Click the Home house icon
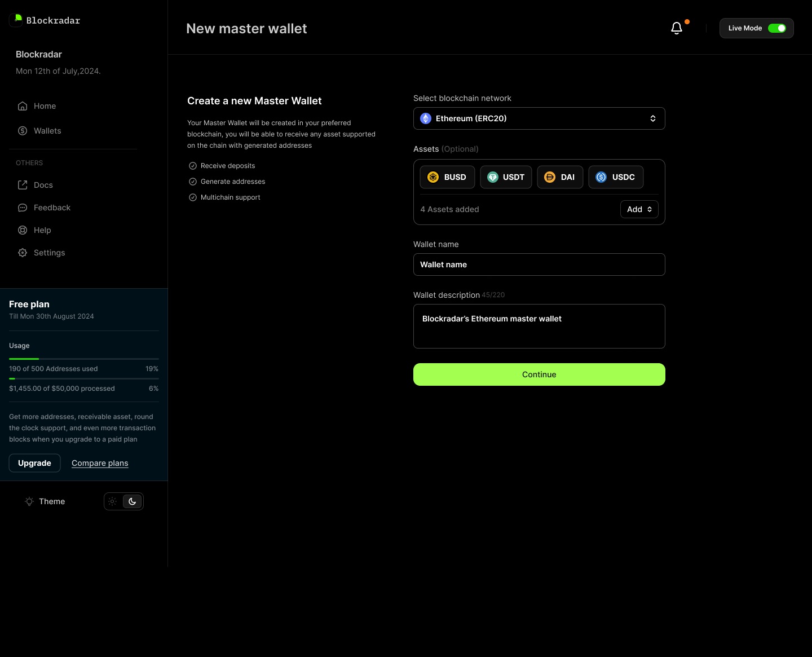 pyautogui.click(x=23, y=106)
